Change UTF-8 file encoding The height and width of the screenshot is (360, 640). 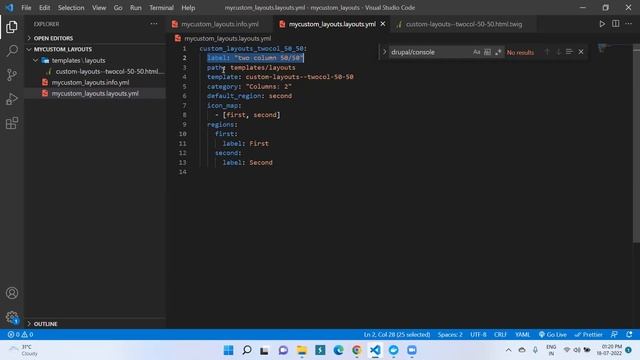point(478,334)
